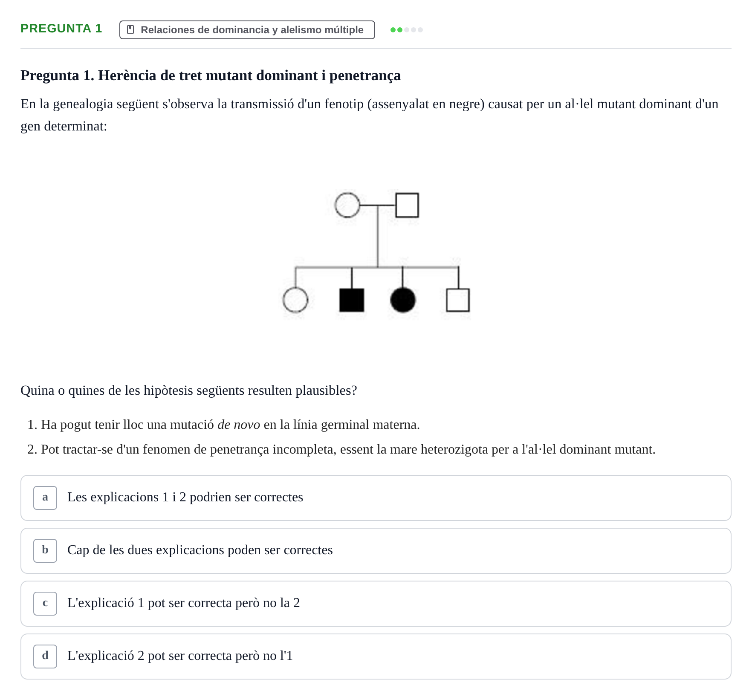The height and width of the screenshot is (700, 752).
Task: Click the PREGUNTA 1 heading label
Action: point(61,29)
